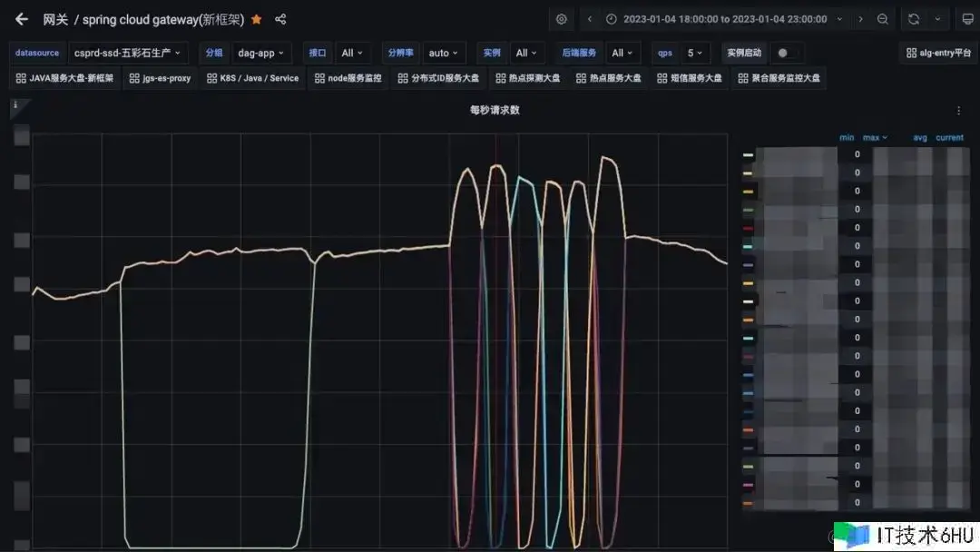Sort legend by max column header

tap(875, 138)
